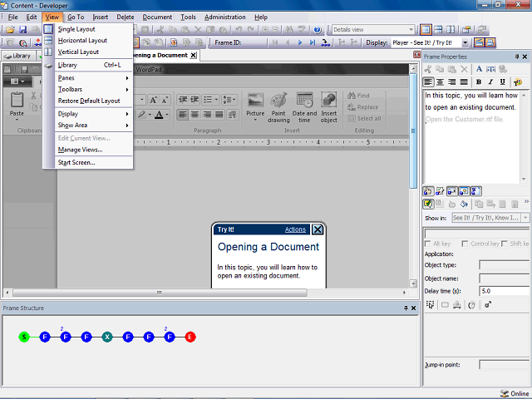Click the Open folder toolbar icon

coord(10,30)
